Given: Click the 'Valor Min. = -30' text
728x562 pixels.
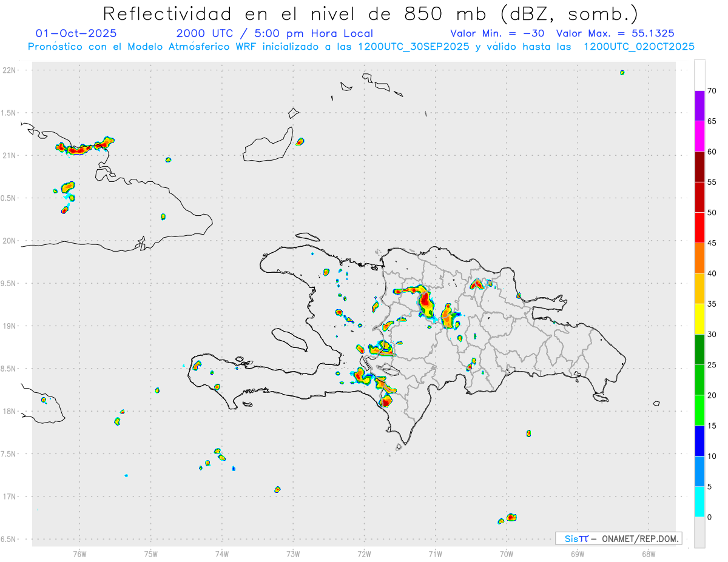Looking at the screenshot, I should [497, 33].
